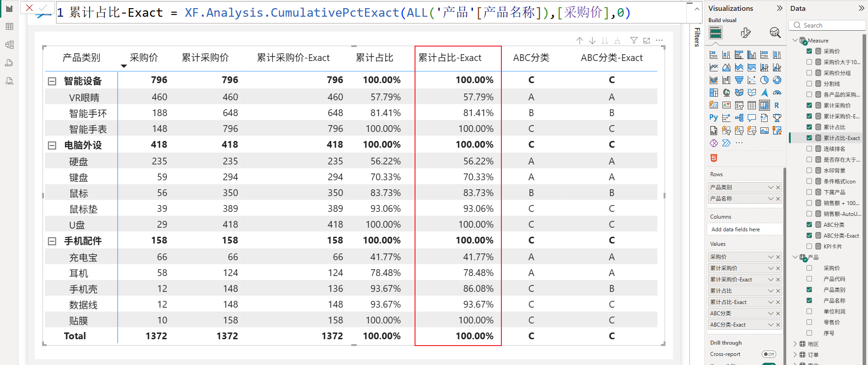The image size is (868, 365).
Task: Select the Pie chart visualization
Action: coord(764,80)
